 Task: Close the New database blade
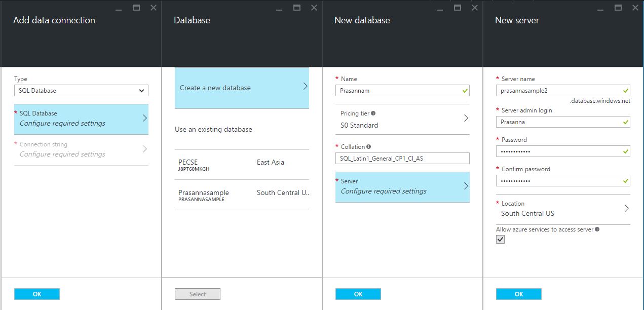(475, 8)
